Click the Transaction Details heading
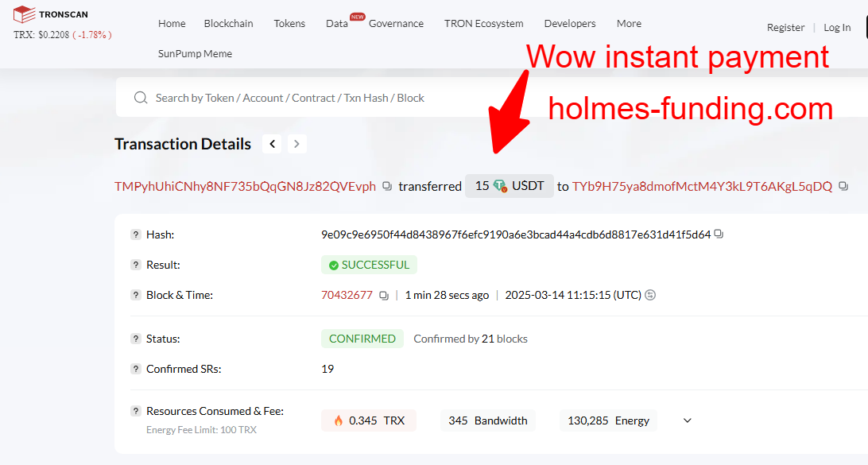The height and width of the screenshot is (465, 868). coord(183,144)
